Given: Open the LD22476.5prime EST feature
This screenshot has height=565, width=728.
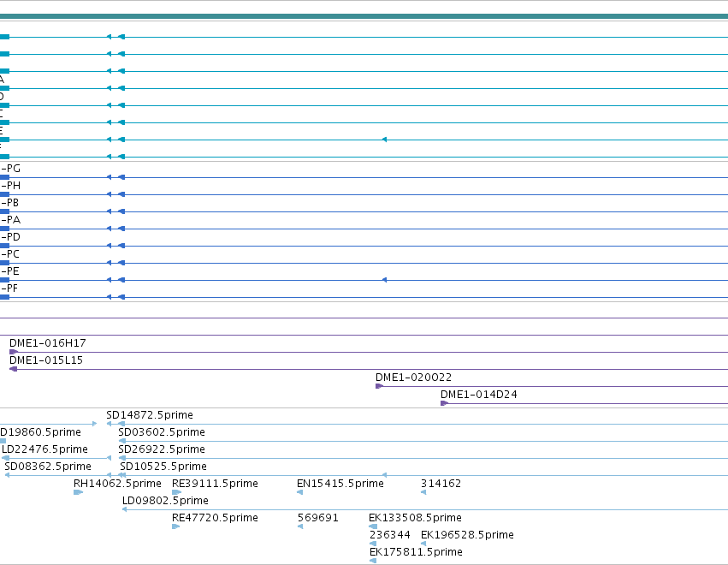Looking at the screenshot, I should 44,449.
